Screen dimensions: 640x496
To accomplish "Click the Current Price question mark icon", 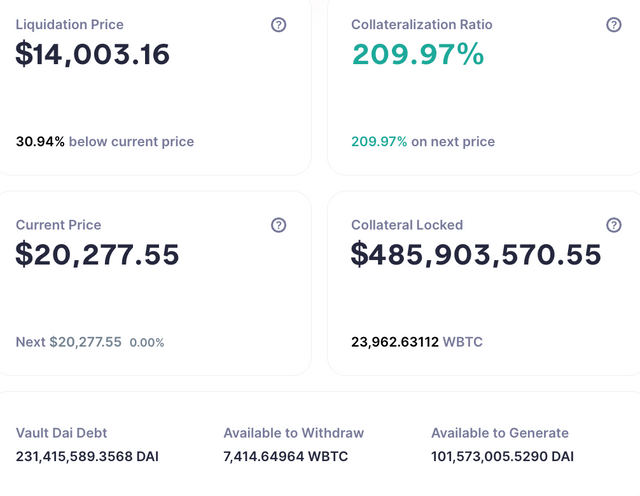I will (x=279, y=226).
